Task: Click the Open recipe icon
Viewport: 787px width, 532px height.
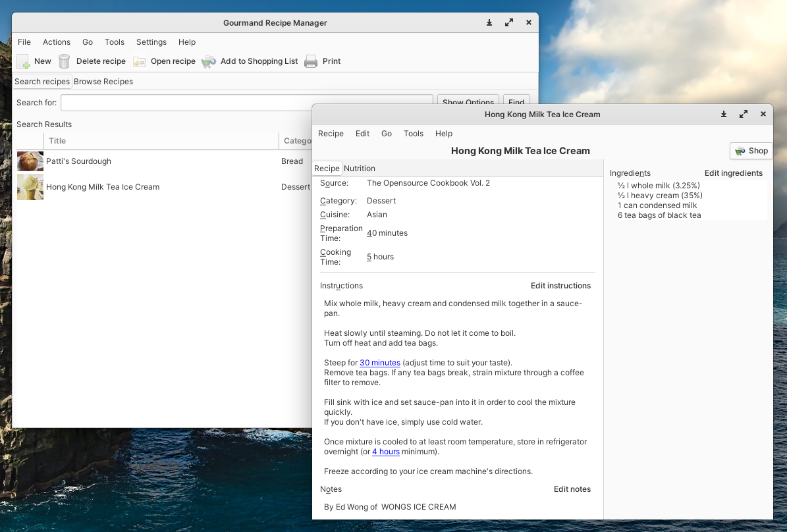Action: (139, 61)
